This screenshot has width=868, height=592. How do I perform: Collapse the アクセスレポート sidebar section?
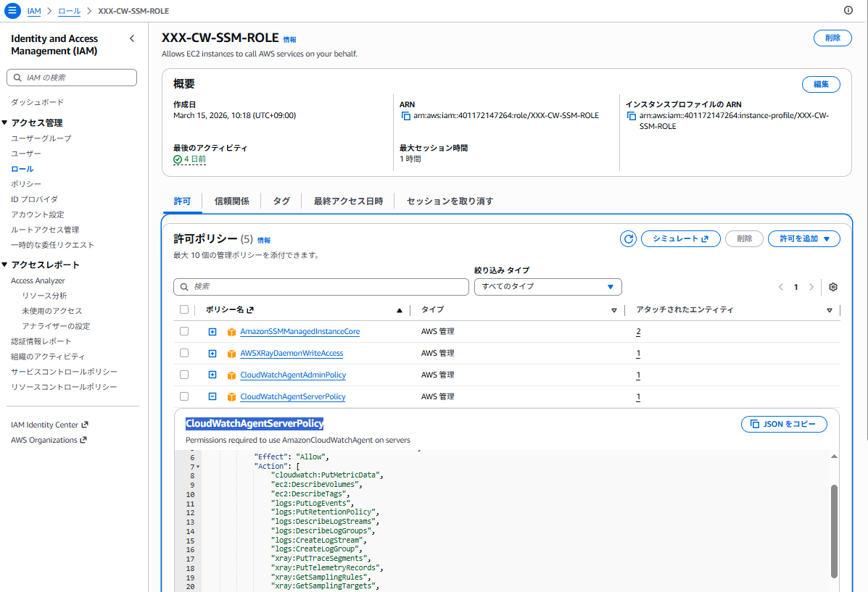pos(4,264)
